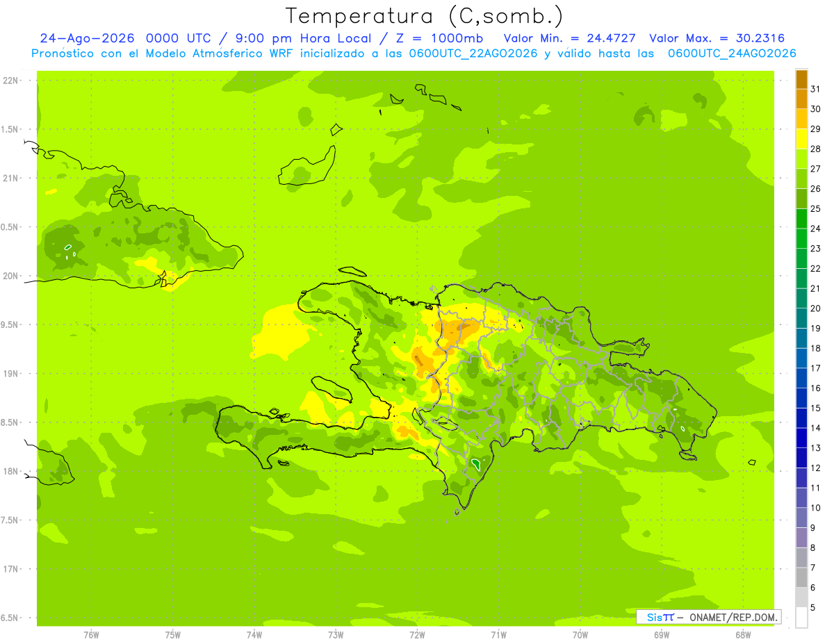Click the 7.5N latitude axis label
This screenshot has height=644, width=834.
(x=10, y=520)
